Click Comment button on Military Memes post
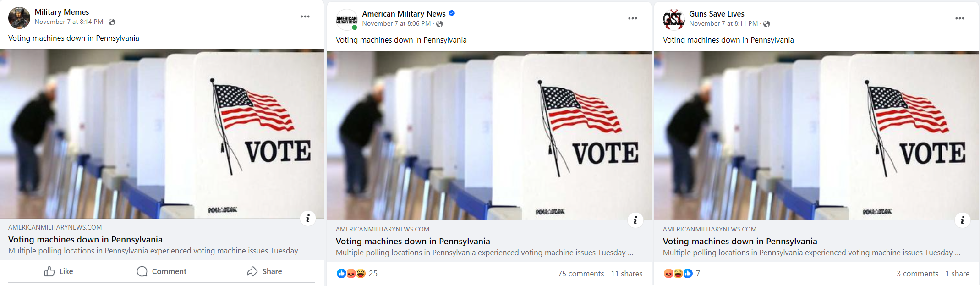980x286 pixels. [162, 271]
